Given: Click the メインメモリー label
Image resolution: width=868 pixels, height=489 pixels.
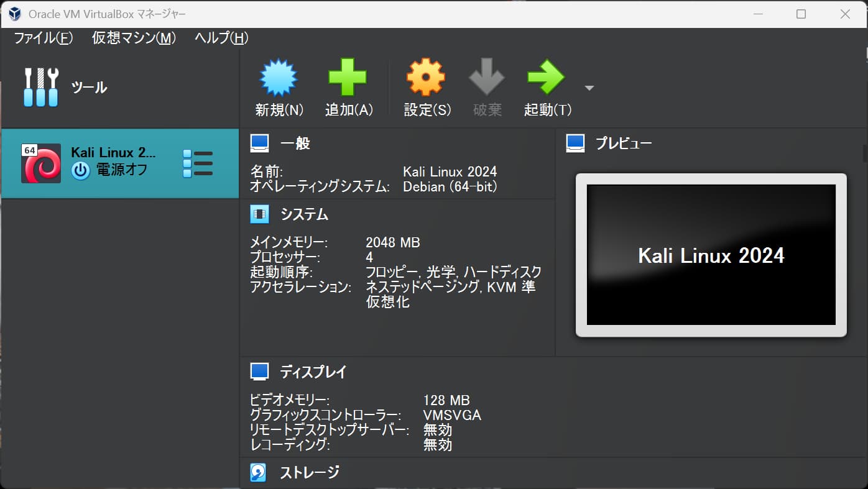Looking at the screenshot, I should [x=289, y=242].
